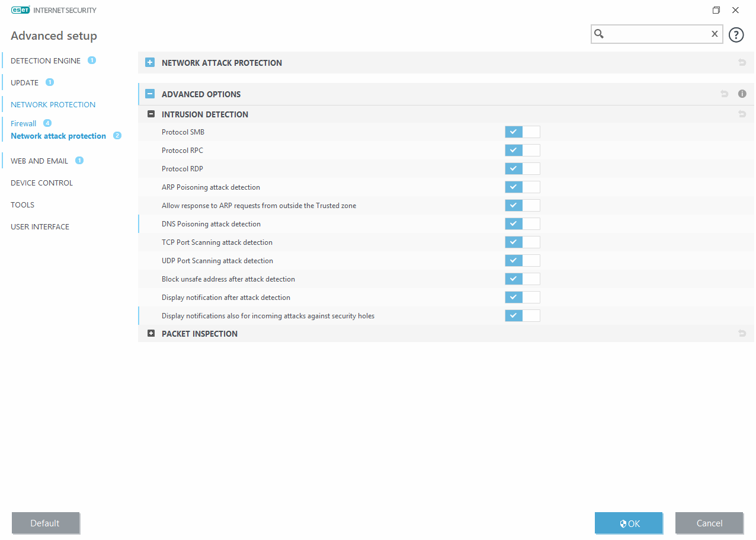Collapse the Intrusion Detection group
Screen dimensions: 756x540
[x=151, y=114]
